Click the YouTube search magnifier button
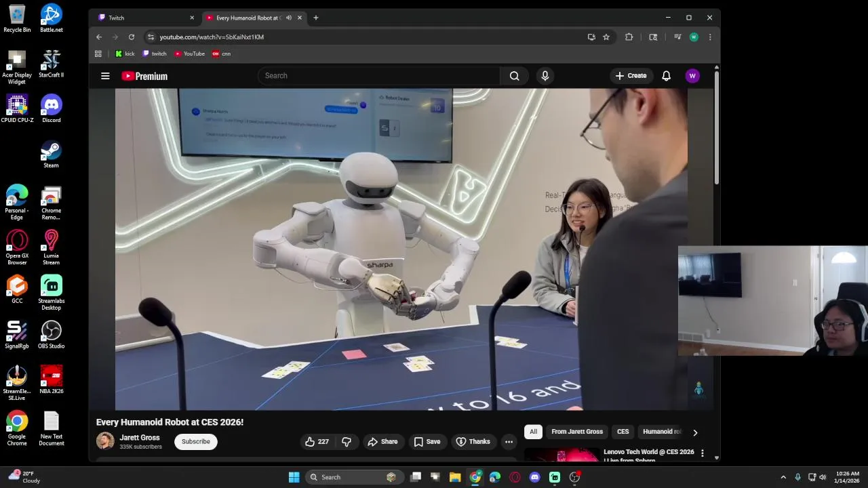 coord(514,76)
